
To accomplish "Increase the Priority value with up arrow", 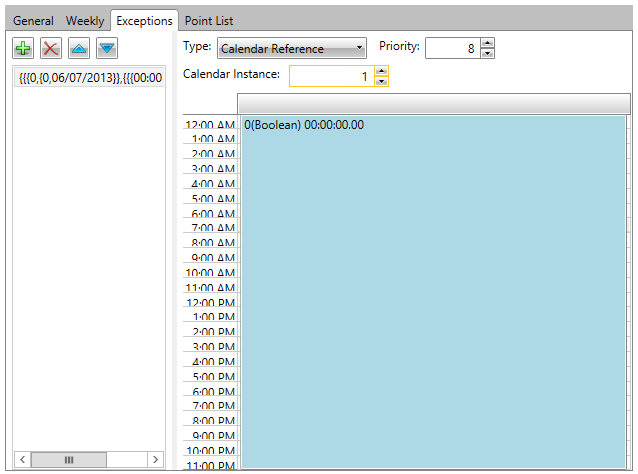I will (487, 43).
